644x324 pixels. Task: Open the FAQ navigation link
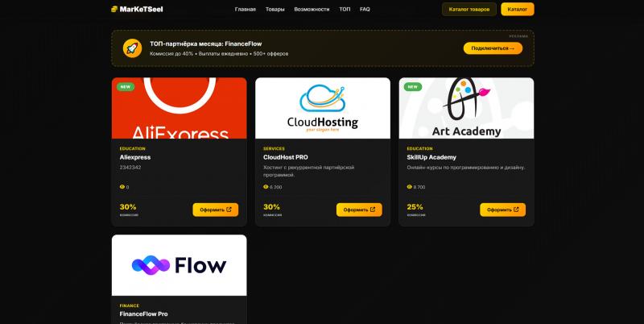pos(365,9)
